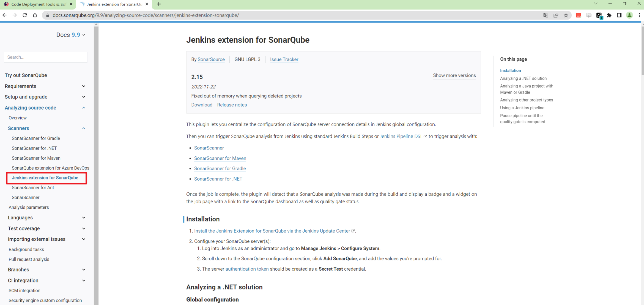This screenshot has width=644, height=305.
Task: Open the Overview sidebar item
Action: pos(18,118)
